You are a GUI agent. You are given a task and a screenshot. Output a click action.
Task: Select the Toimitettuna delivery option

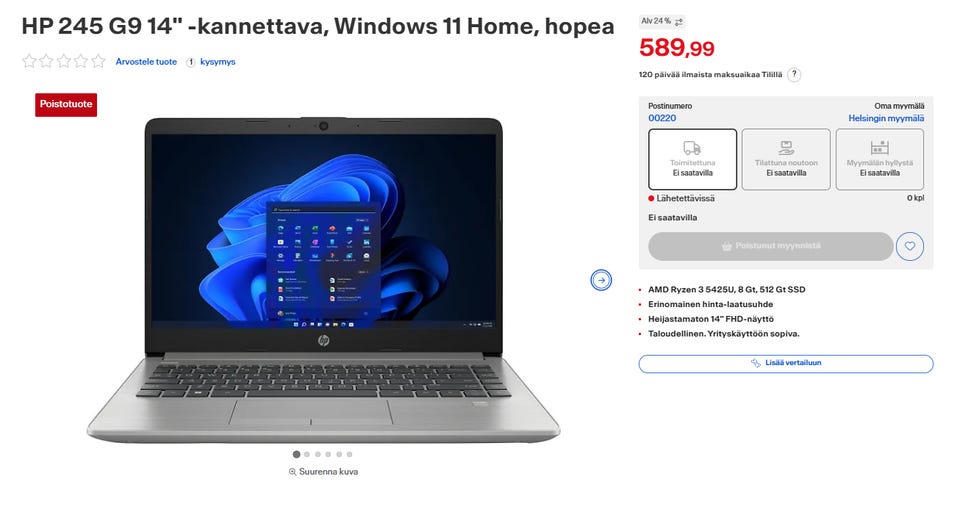(692, 159)
